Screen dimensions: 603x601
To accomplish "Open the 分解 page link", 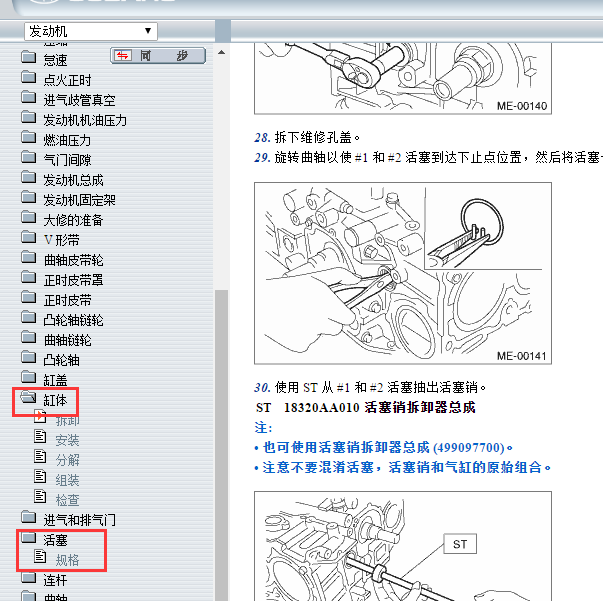I will 68,460.
